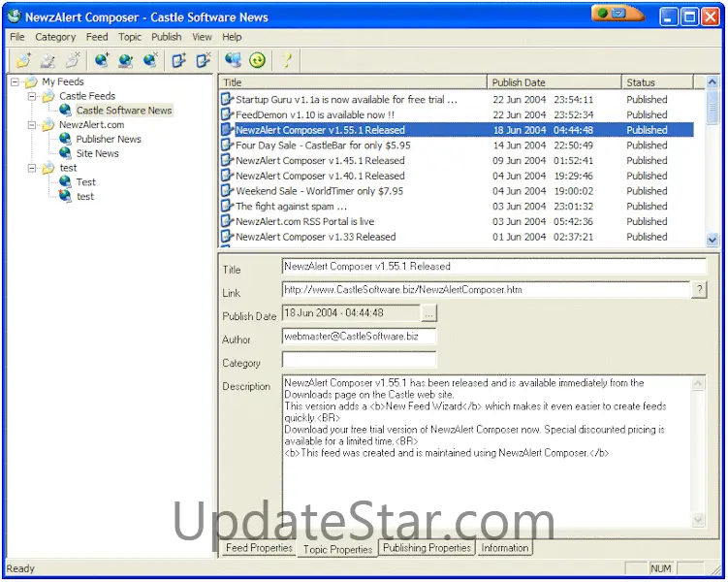Screen dimensions: 728x582
Task: Collapse the lowercase test folder node
Action: pos(32,168)
